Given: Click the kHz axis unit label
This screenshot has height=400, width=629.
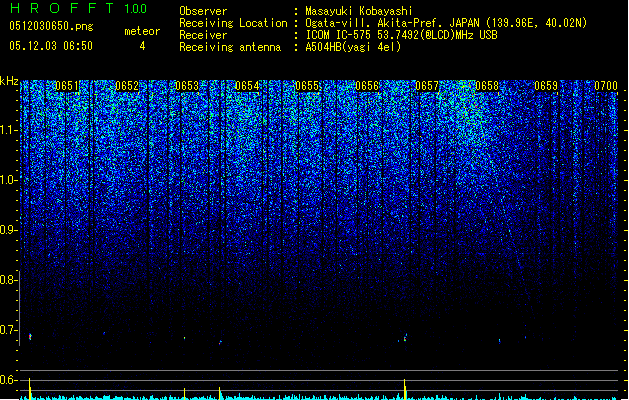Looking at the screenshot, I should [9, 81].
